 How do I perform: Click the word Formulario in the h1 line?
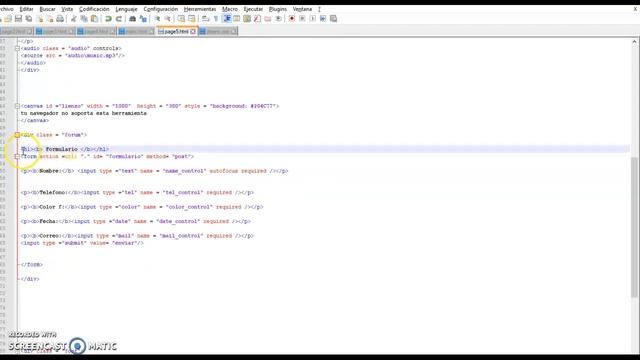point(61,149)
